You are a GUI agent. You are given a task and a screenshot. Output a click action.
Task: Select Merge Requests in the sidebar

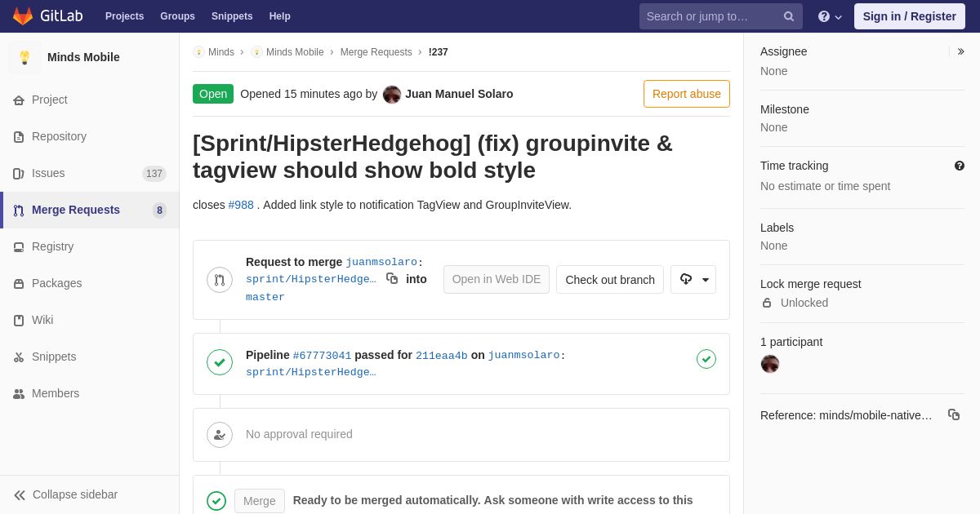(90, 210)
